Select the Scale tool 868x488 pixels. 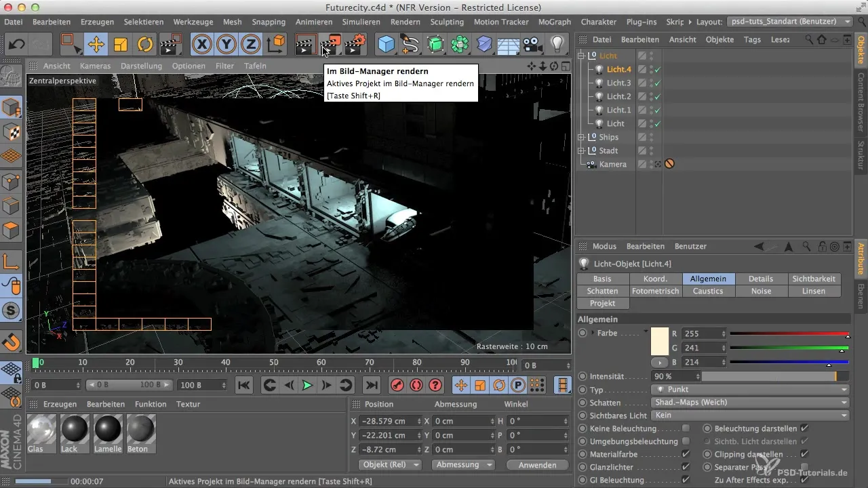point(120,45)
